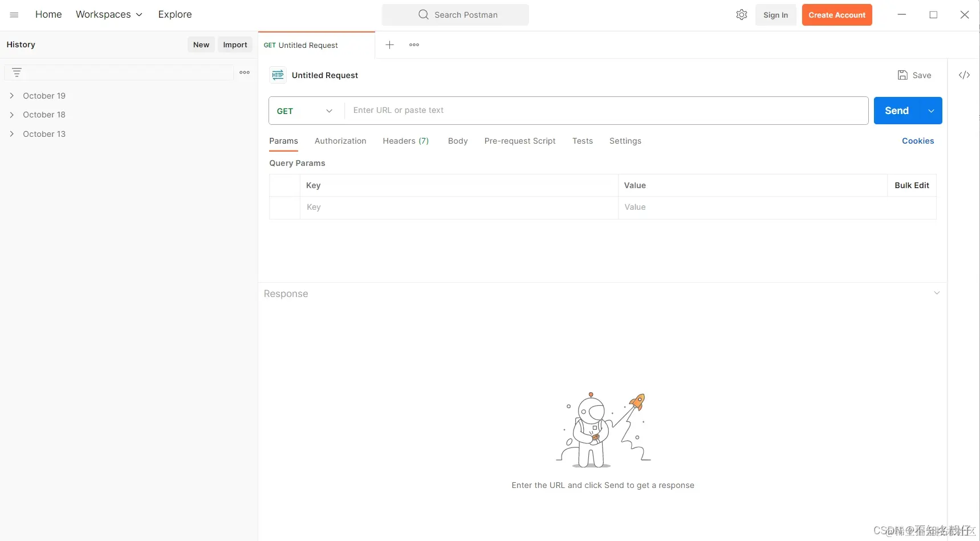The image size is (980, 541).
Task: Switch to the Body tab
Action: tap(458, 141)
